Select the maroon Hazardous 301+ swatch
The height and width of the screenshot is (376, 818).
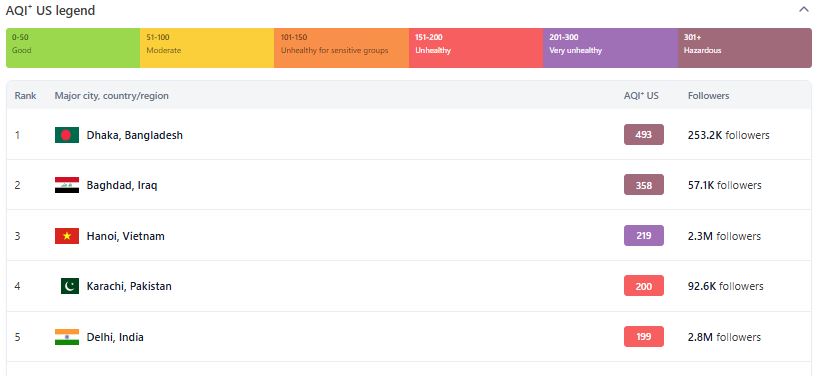click(x=745, y=48)
